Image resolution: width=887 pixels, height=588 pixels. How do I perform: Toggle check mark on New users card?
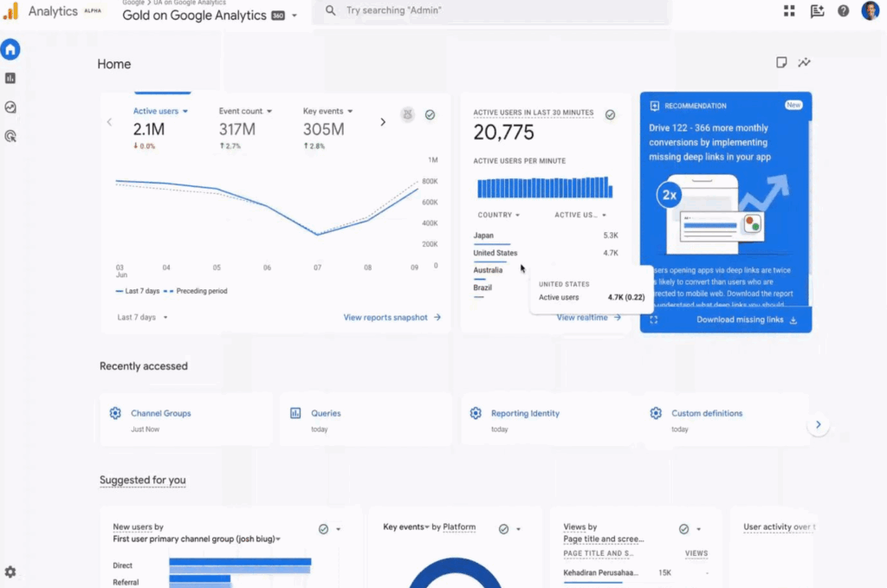pyautogui.click(x=323, y=528)
